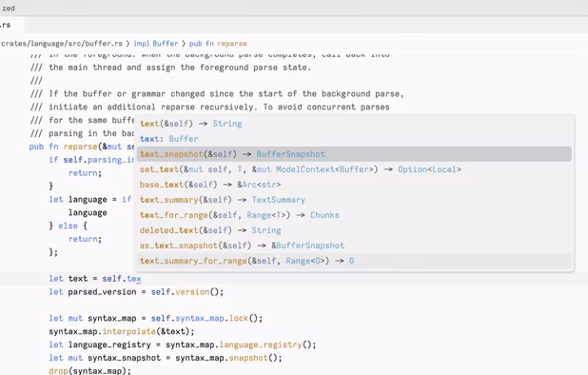Click comment line 'the main thread and assign'
Screen dimensions: 588x375
click(170, 68)
